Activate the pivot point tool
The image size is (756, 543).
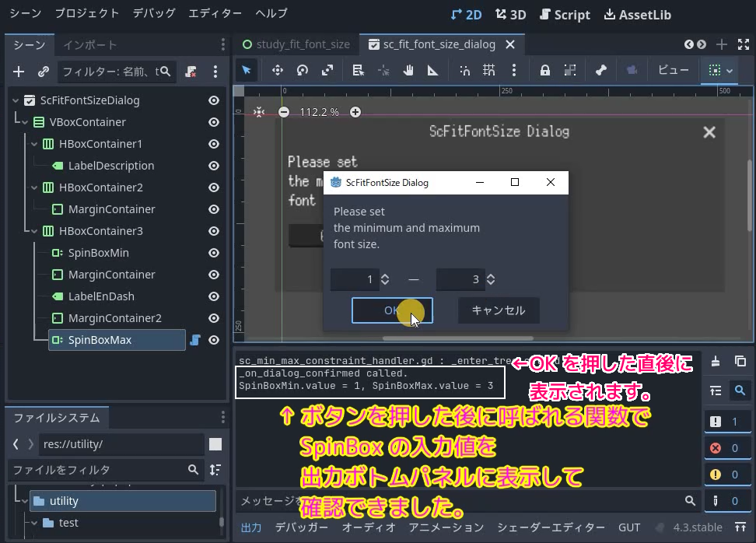click(x=383, y=71)
